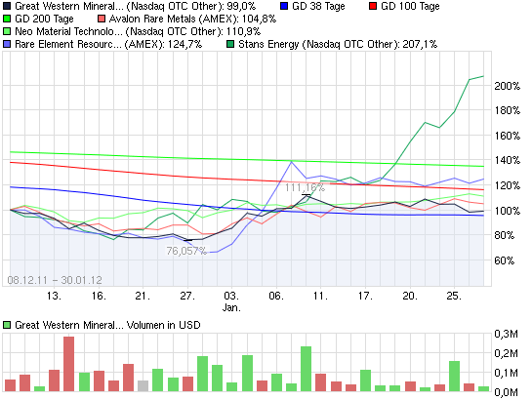The height and width of the screenshot is (400, 532).
Task: Click the blue GD 38 Tage legend swatch
Action: click(x=284, y=6)
